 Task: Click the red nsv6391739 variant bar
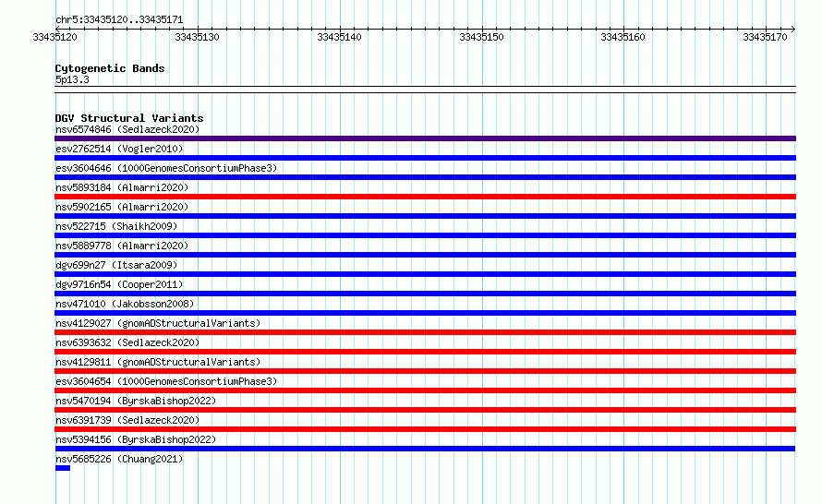[425, 429]
